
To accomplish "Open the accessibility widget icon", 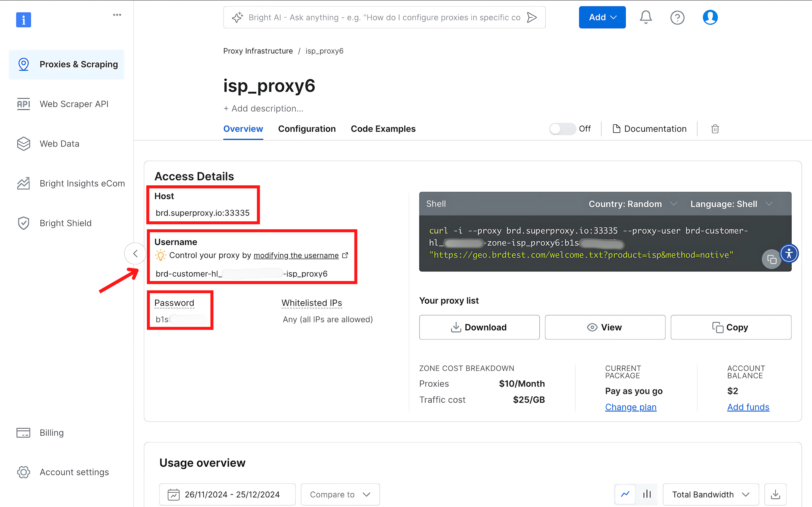I will click(x=789, y=253).
